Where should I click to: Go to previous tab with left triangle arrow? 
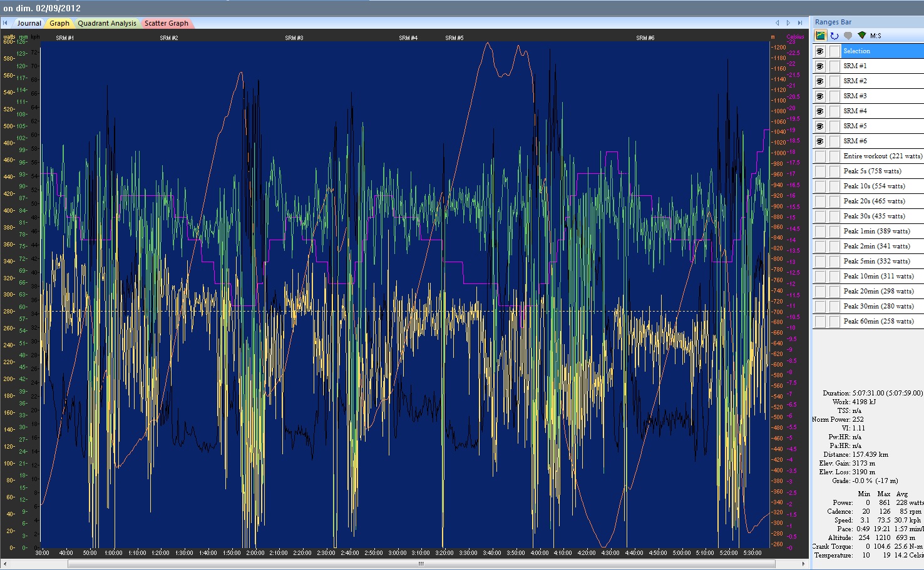(x=778, y=23)
